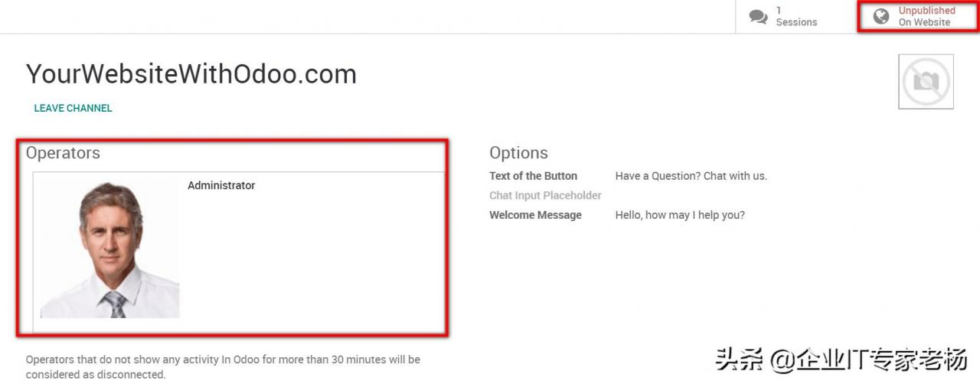Image resolution: width=980 pixels, height=384 pixels.
Task: Click the 'Text of the Button' label
Action: click(x=533, y=176)
